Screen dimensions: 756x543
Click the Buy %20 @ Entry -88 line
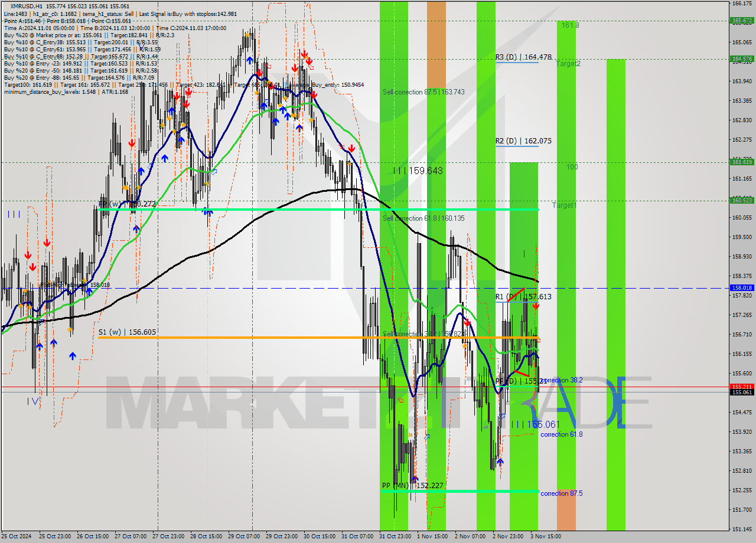[x=80, y=77]
